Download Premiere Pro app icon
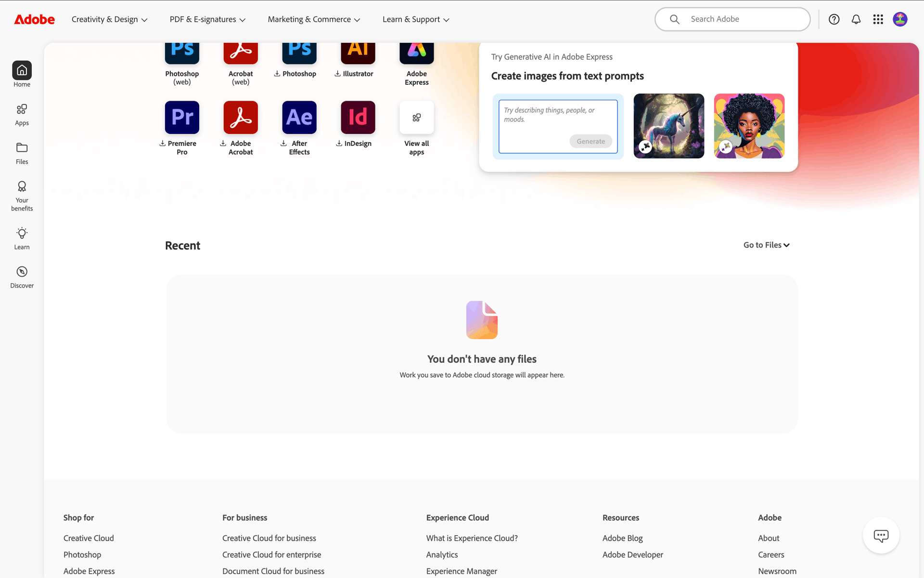 [x=182, y=117]
